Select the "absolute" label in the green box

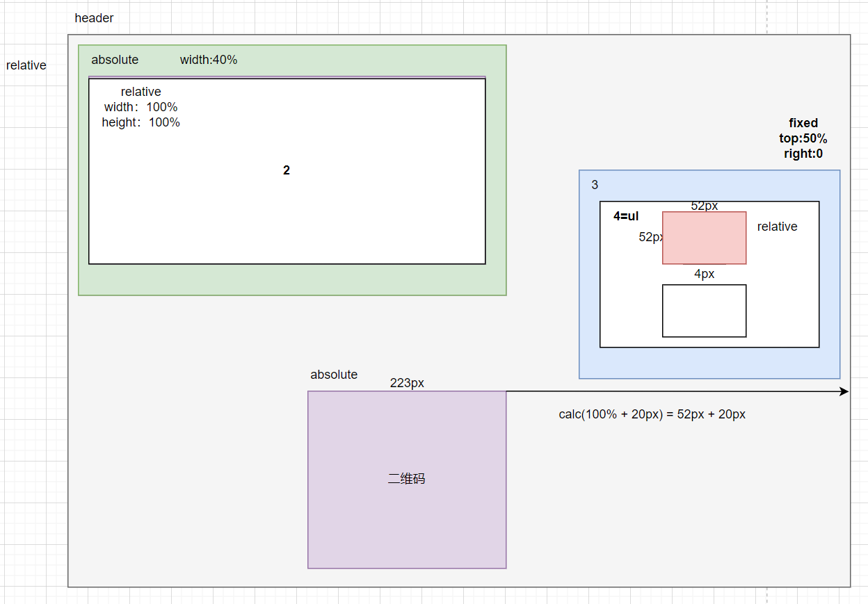click(115, 60)
